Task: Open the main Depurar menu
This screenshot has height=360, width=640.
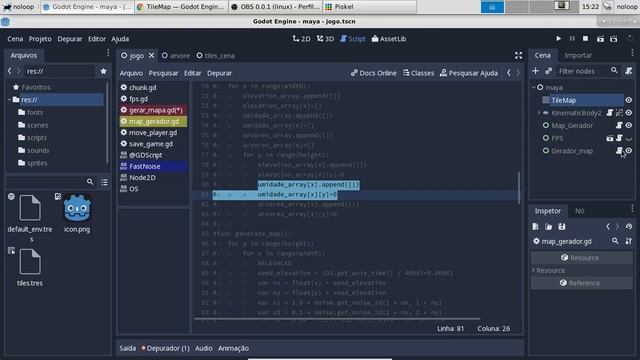Action: [70, 39]
